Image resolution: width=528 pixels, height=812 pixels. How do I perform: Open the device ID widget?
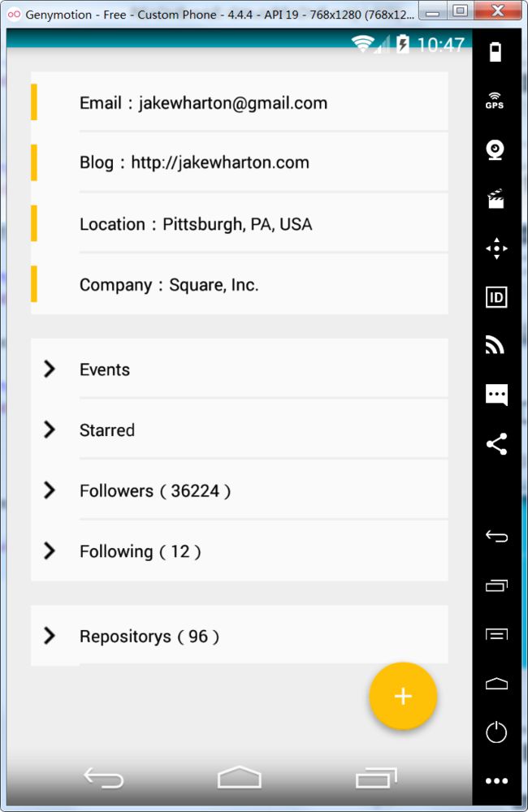(x=496, y=297)
